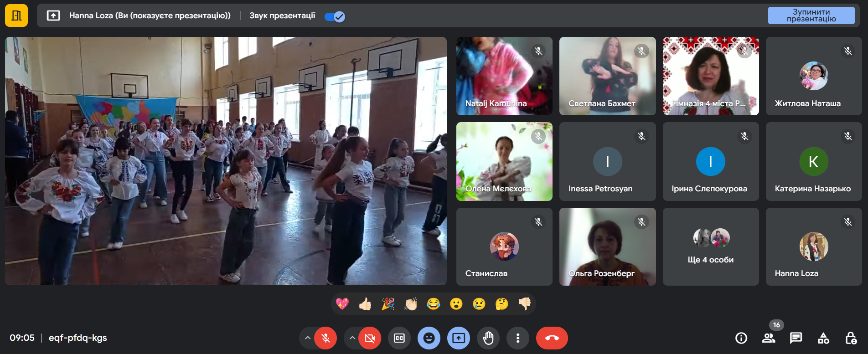Leave the call with red hang-up button
This screenshot has height=354, width=868.
pos(552,338)
